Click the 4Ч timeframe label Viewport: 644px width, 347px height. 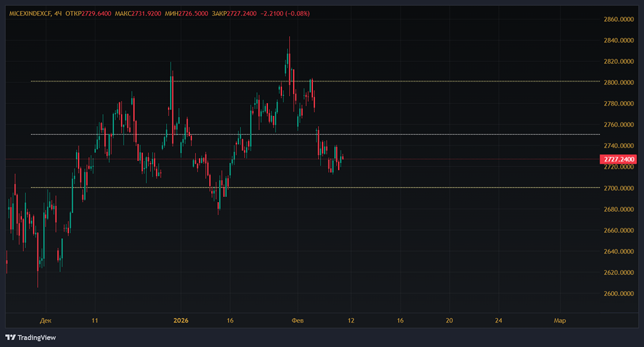59,14
